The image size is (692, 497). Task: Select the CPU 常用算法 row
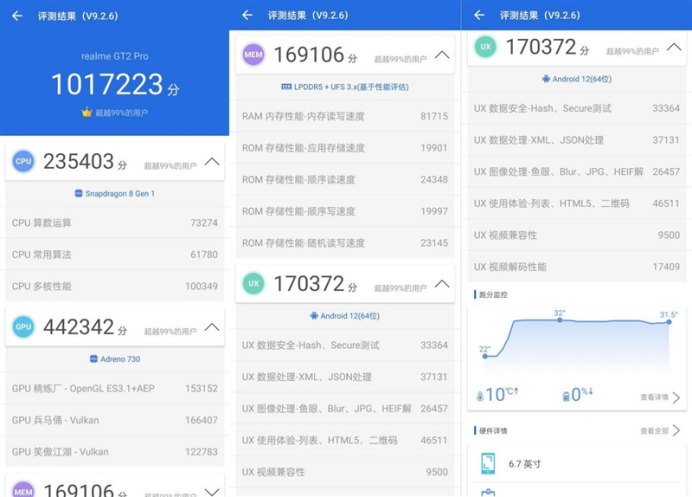[x=115, y=255]
